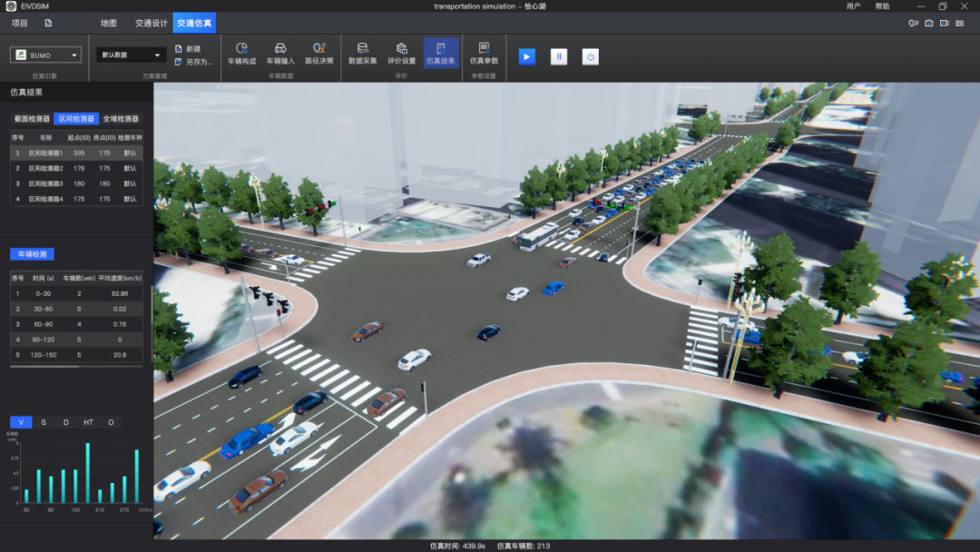Click the 60-90 time interval cell
Viewport: 980px width, 552px height.
[x=44, y=324]
